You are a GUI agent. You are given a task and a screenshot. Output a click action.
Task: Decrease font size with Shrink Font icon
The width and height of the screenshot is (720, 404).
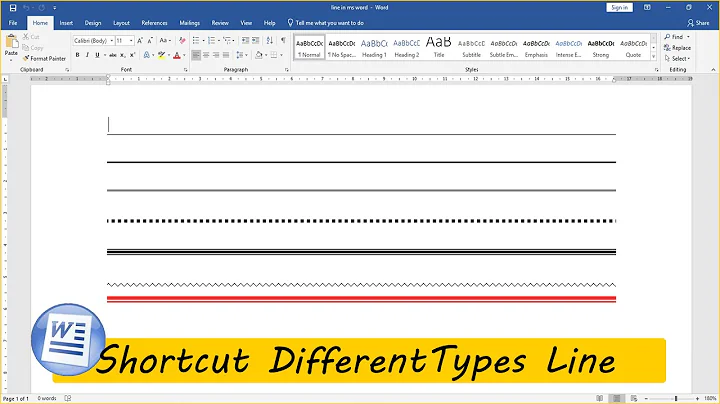click(150, 41)
